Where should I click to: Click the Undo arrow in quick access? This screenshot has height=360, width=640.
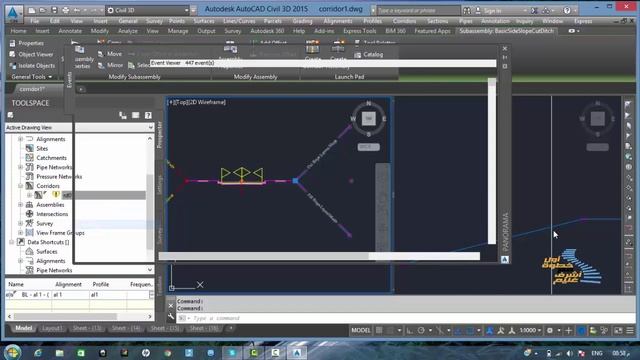tap(77, 10)
